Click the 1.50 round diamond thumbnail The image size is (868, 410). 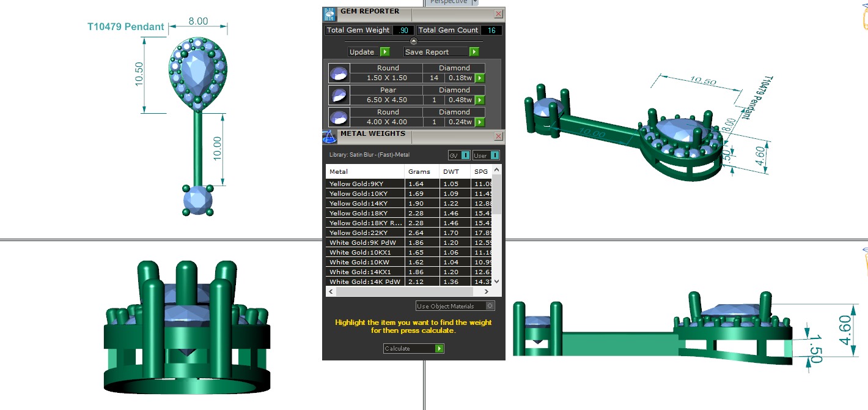point(338,73)
